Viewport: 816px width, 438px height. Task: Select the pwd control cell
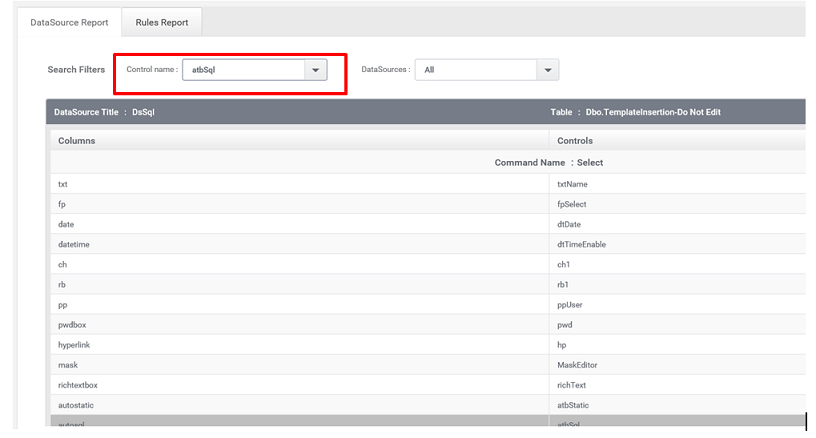(x=678, y=325)
